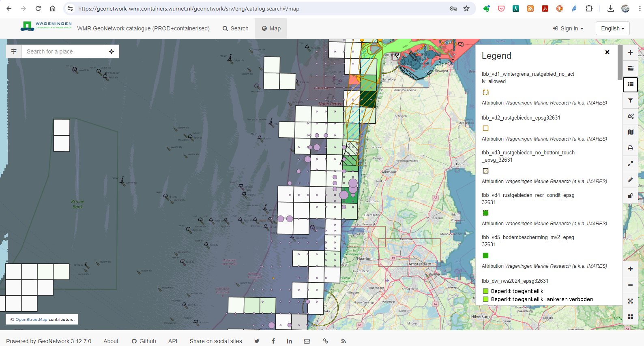Open the map filter funnel tool
The image size is (644, 346).
(x=630, y=100)
